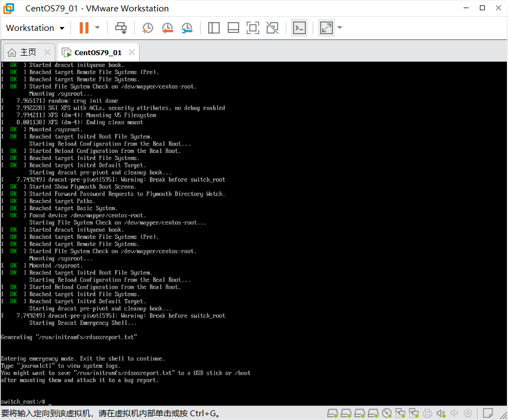Click the greyed-out speaker device icon

coord(454,413)
